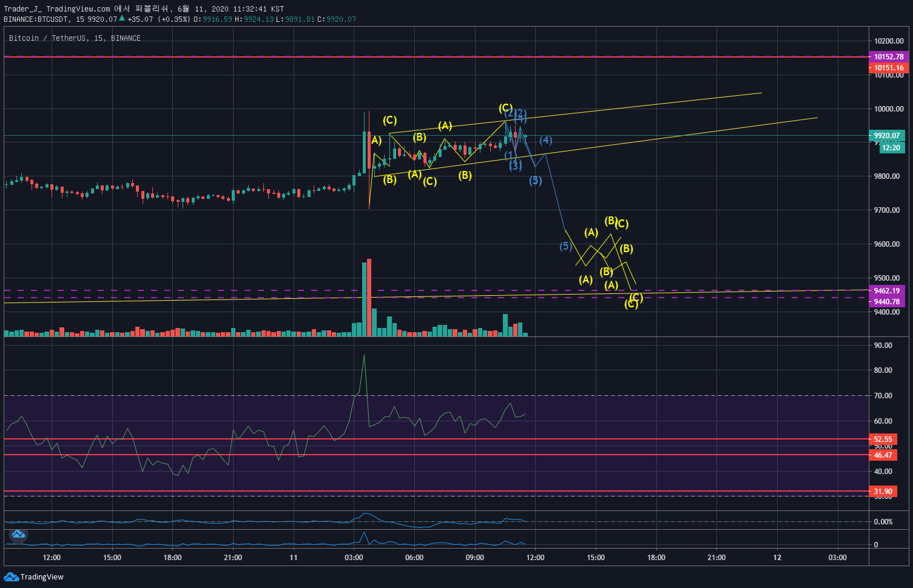The image size is (913, 588).
Task: Click the 80.00 RSI axis value
Action: click(x=883, y=370)
